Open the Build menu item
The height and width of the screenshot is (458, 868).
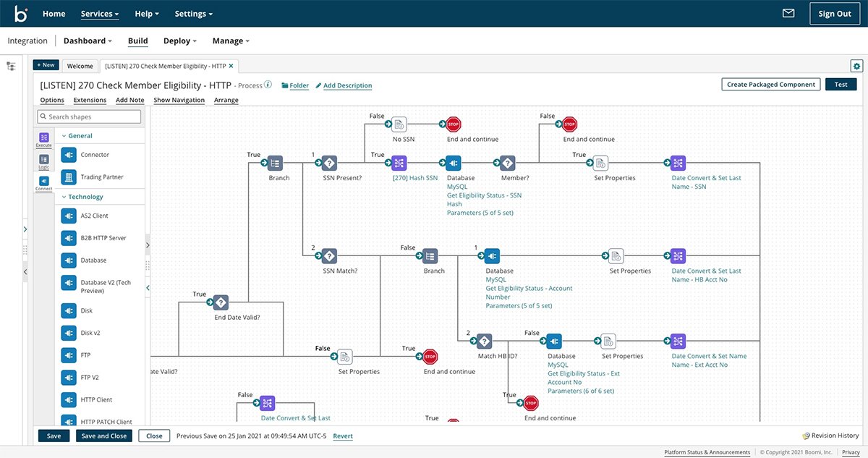coord(137,41)
